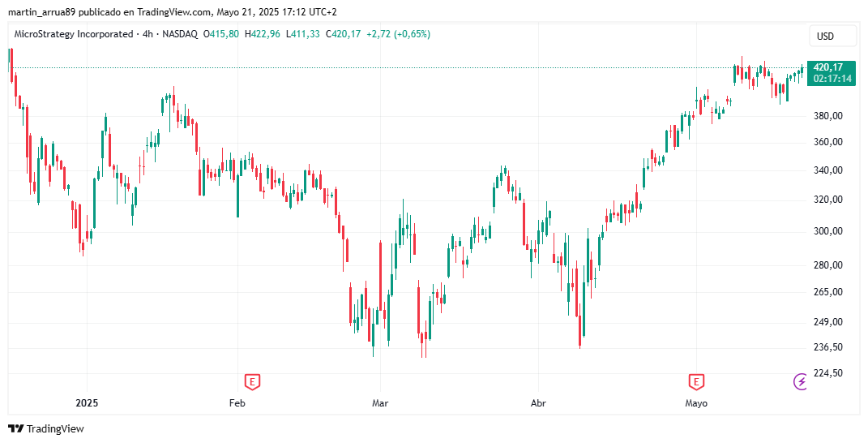Click the green 420,17 current price label
The height and width of the screenshot is (443, 868).
[832, 67]
